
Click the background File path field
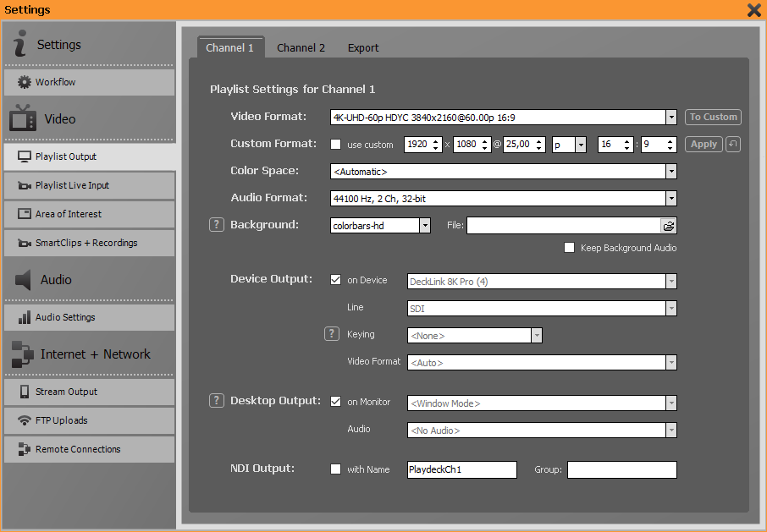tap(564, 226)
